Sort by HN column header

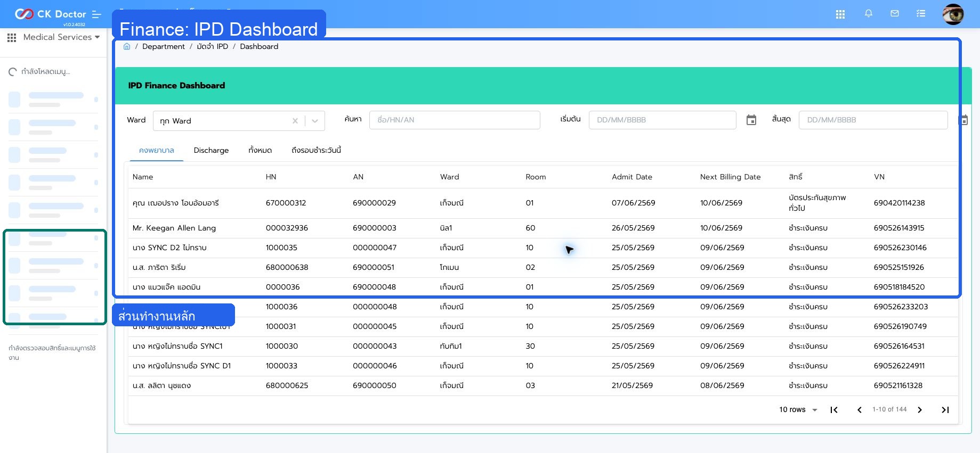[271, 177]
